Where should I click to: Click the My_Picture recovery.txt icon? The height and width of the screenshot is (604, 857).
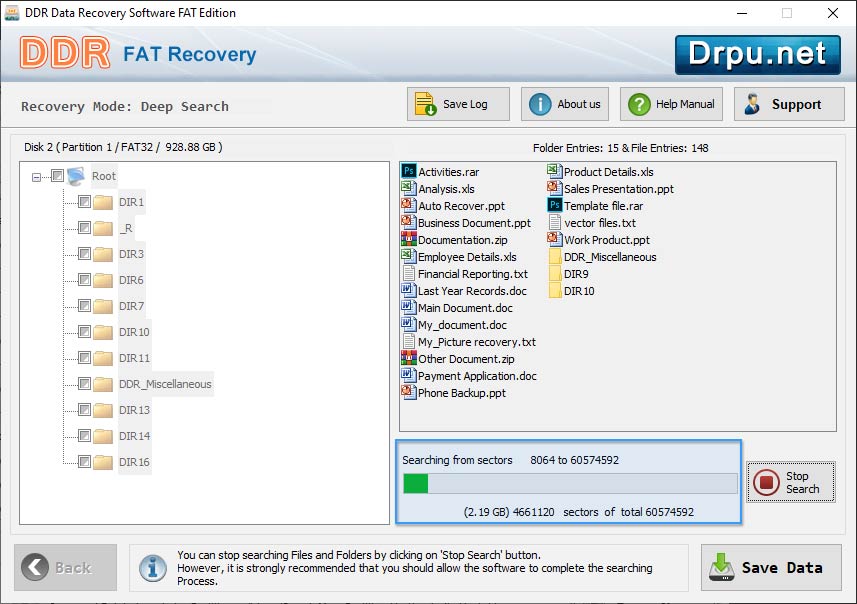tap(408, 341)
